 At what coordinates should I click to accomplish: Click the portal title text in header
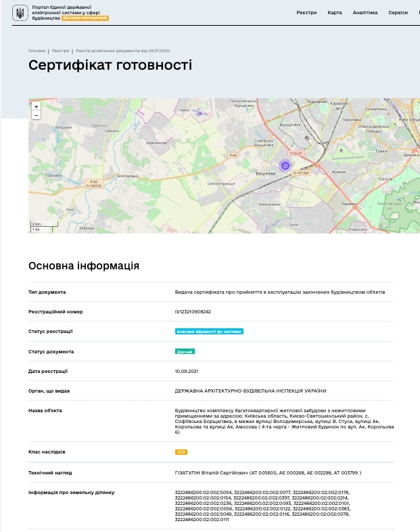pos(66,13)
